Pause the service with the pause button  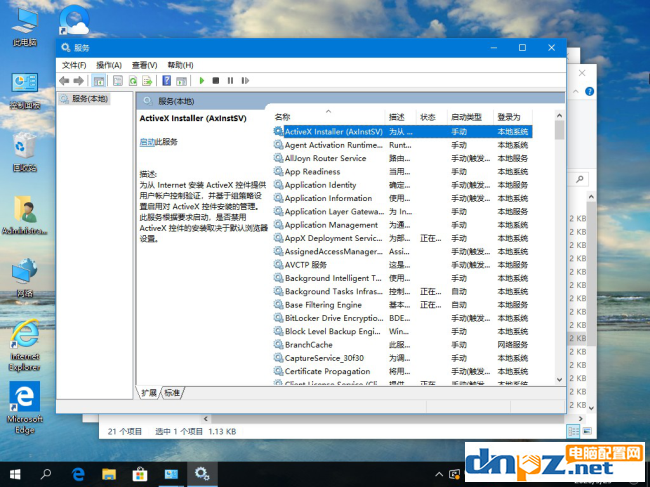pos(230,81)
